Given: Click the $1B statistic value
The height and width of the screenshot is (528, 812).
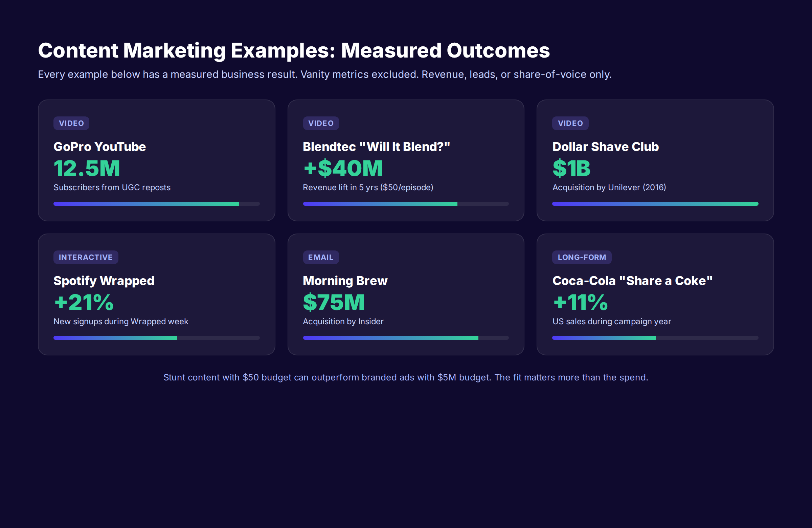Looking at the screenshot, I should (x=571, y=168).
